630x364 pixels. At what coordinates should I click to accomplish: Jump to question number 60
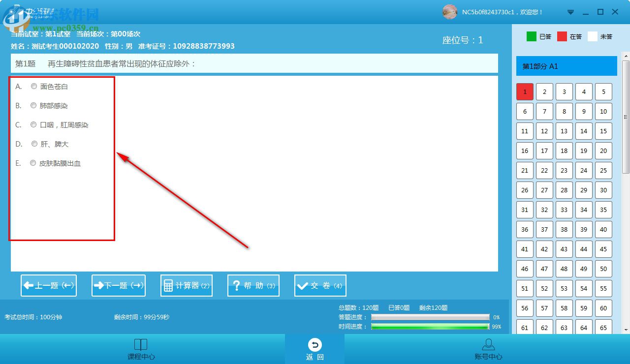603,308
